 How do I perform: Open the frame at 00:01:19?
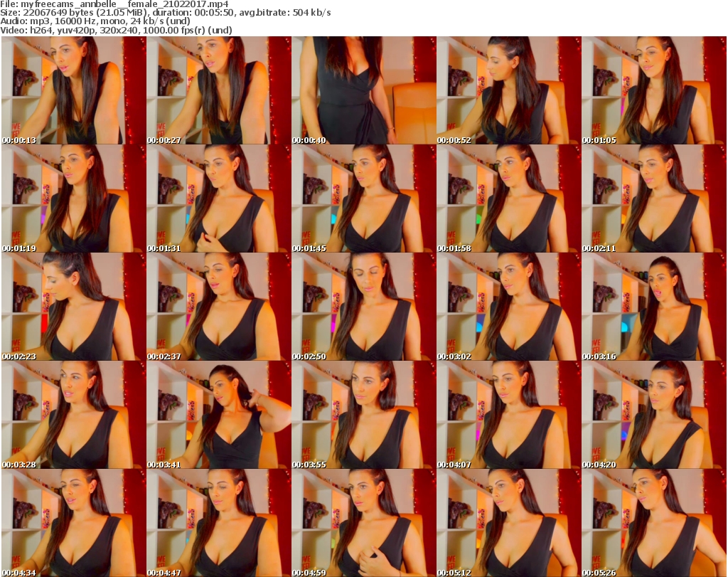coord(73,198)
